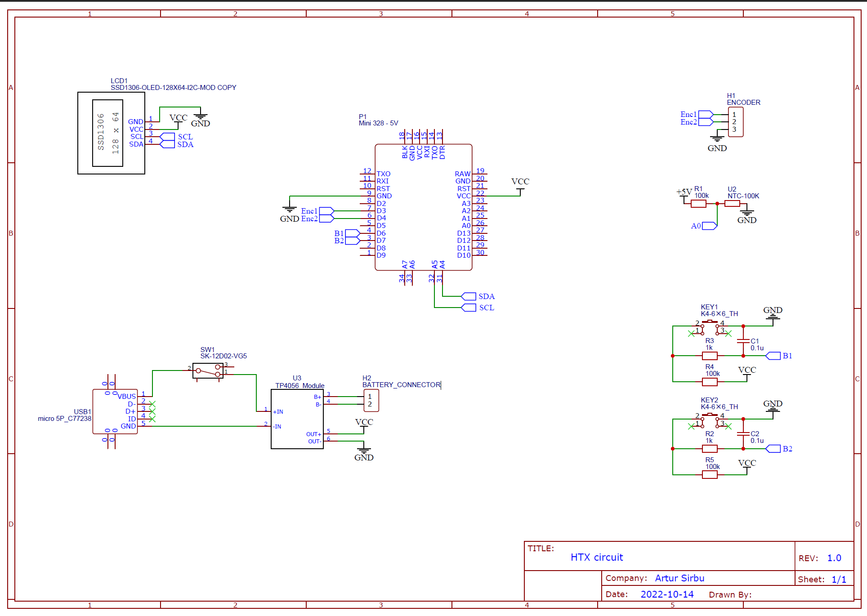Click the B+ pin label on TP4056
The width and height of the screenshot is (867, 616).
pyautogui.click(x=317, y=397)
